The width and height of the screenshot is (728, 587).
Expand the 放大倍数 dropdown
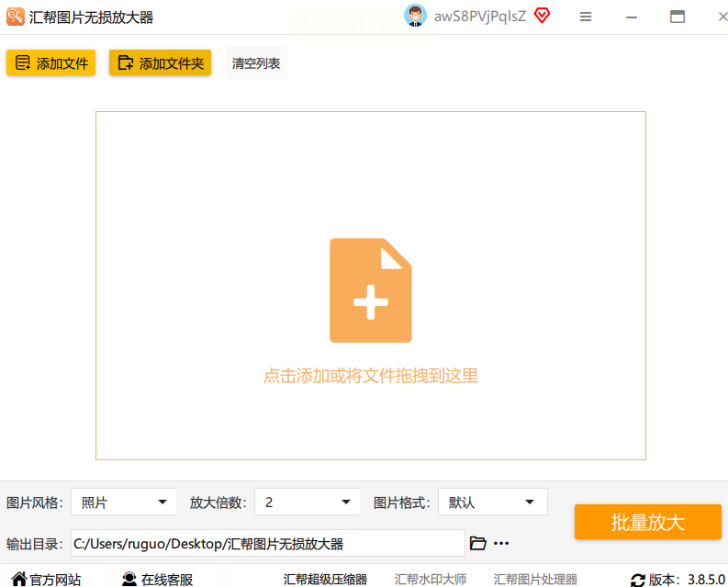308,502
